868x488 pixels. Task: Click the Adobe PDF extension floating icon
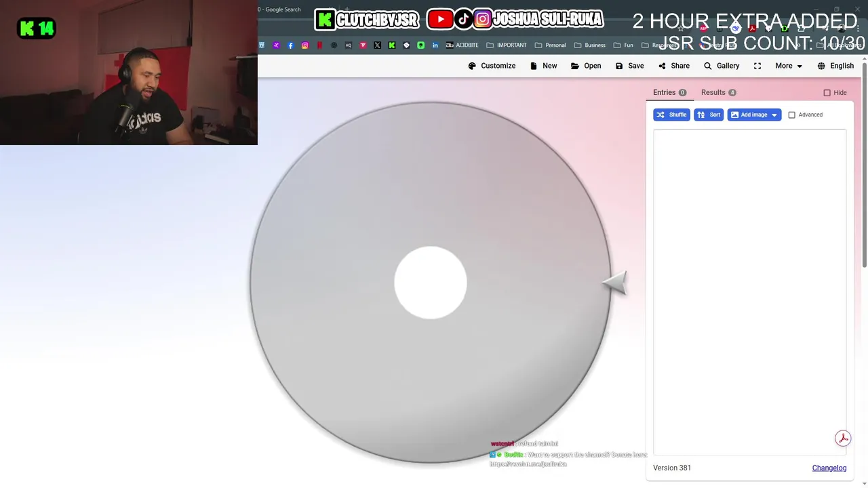pyautogui.click(x=843, y=439)
